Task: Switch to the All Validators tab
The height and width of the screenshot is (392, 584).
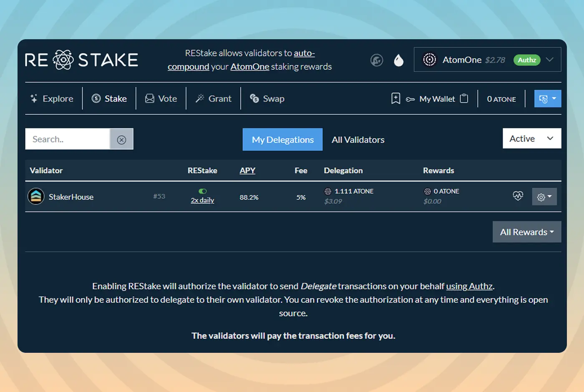Action: (358, 140)
